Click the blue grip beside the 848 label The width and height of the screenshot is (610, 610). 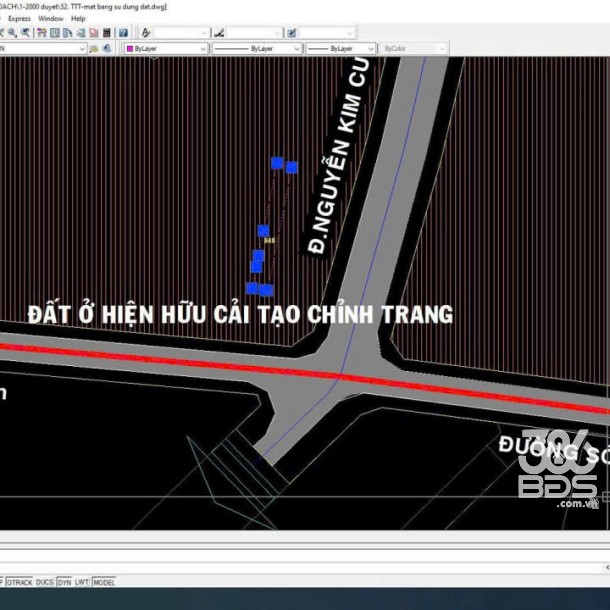click(x=263, y=231)
